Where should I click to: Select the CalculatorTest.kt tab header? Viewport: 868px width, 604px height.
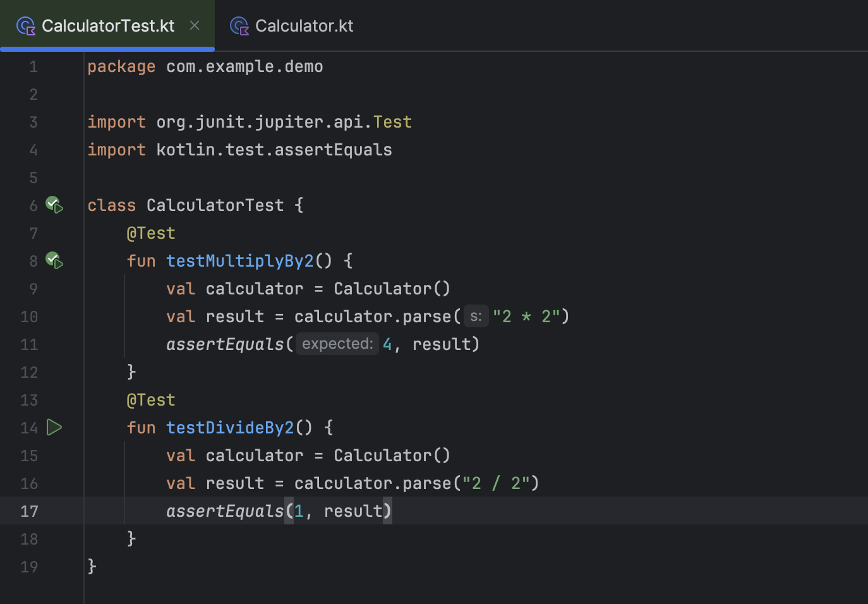click(107, 25)
